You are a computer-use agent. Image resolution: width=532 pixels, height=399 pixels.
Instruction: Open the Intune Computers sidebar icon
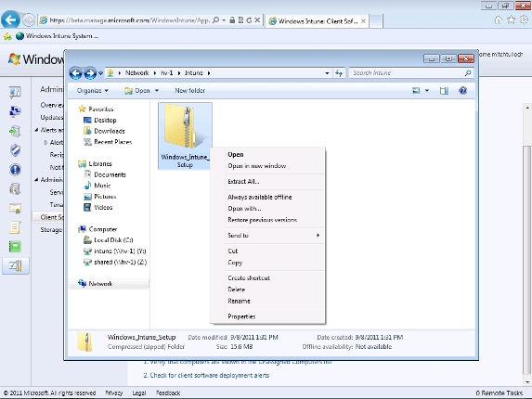15,111
